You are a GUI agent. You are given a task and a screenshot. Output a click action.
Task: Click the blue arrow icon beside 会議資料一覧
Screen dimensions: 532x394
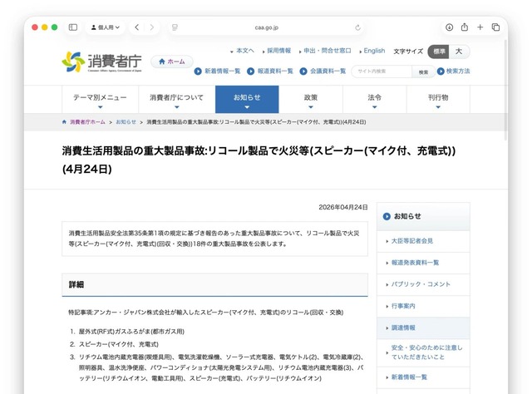303,71
